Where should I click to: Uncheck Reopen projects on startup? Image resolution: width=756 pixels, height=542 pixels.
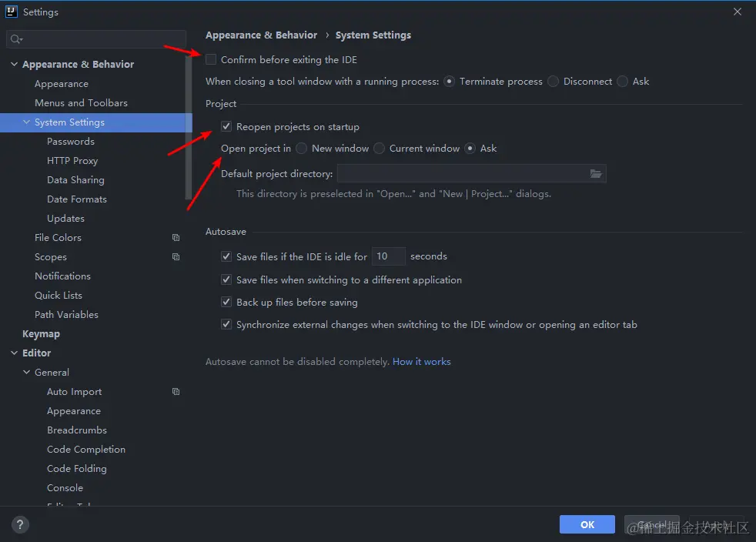(226, 127)
